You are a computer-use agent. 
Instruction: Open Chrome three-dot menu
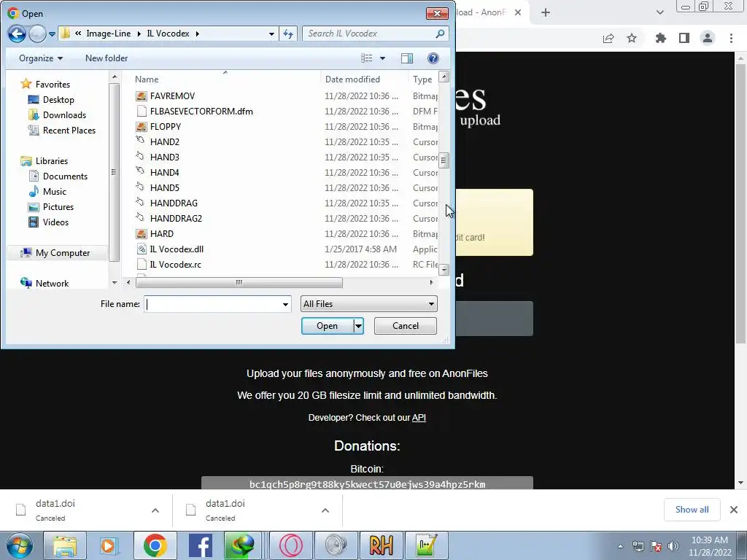point(731,39)
